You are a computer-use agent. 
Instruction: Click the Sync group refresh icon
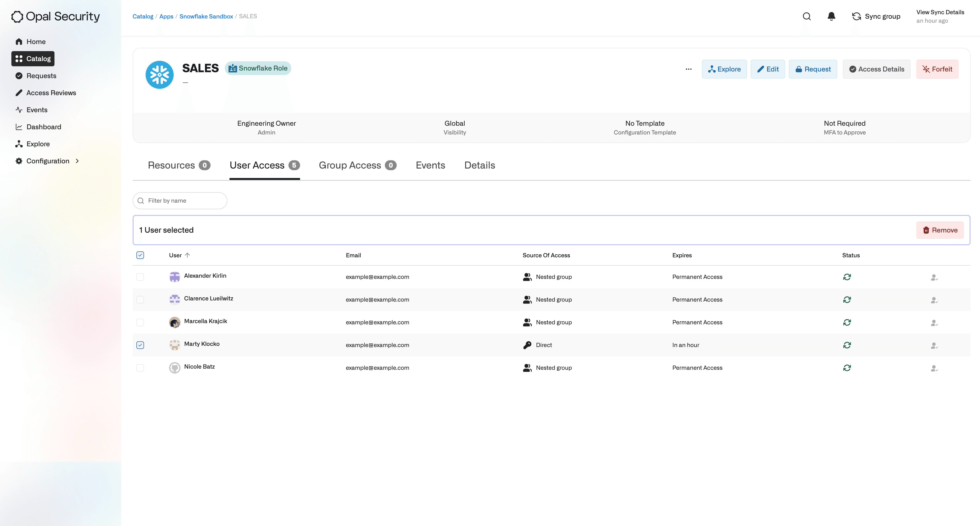856,16
